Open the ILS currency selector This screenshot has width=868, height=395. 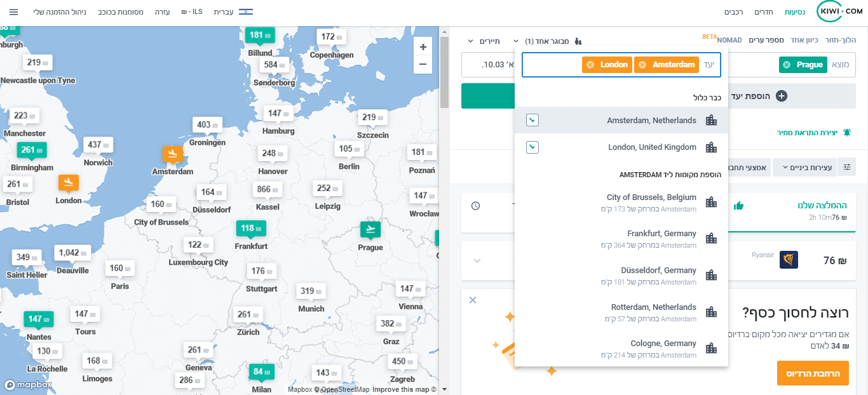pos(192,12)
